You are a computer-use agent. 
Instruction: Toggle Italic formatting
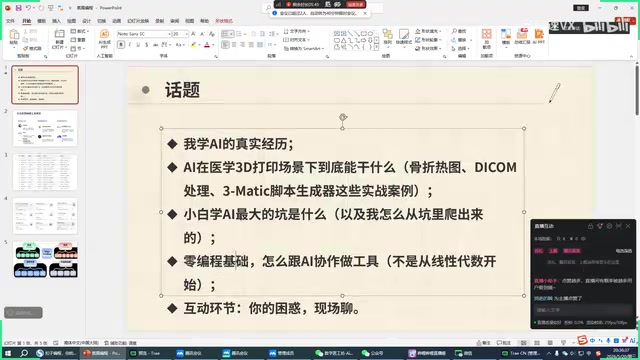[129, 44]
